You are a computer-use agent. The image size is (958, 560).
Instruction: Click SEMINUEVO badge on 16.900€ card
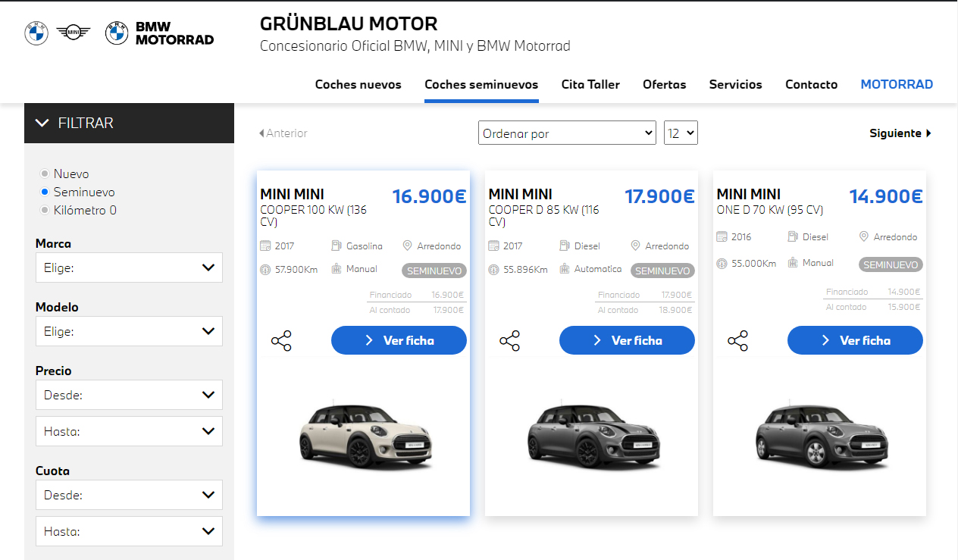(x=434, y=271)
